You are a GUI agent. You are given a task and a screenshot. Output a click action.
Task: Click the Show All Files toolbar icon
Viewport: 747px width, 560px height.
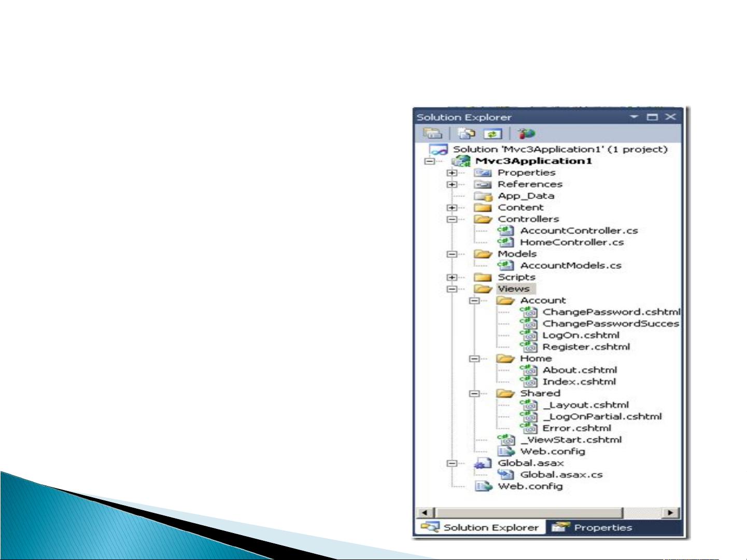pyautogui.click(x=466, y=134)
